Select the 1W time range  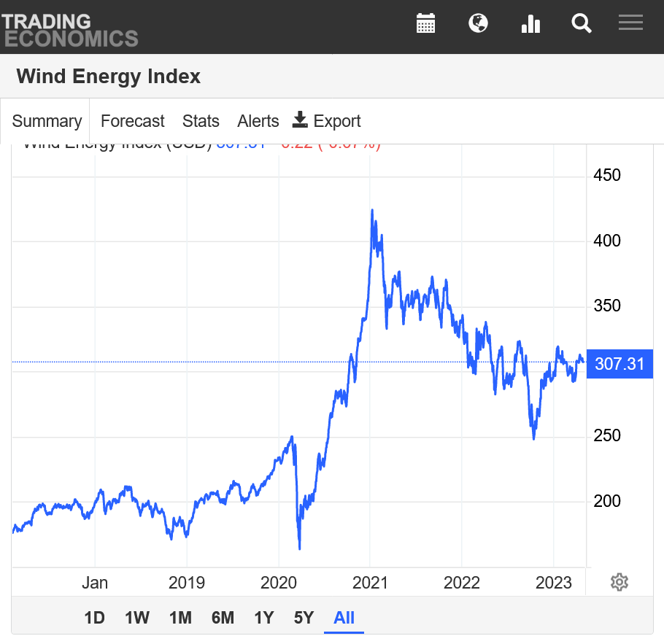(x=137, y=618)
